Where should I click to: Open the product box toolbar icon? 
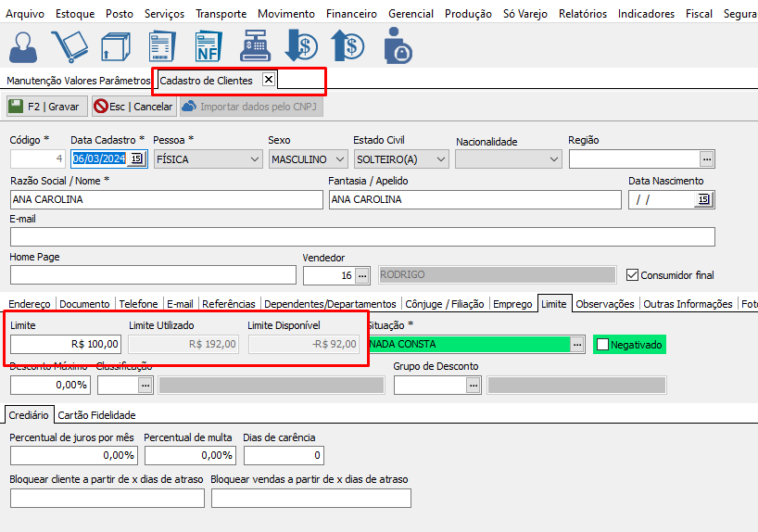[116, 46]
